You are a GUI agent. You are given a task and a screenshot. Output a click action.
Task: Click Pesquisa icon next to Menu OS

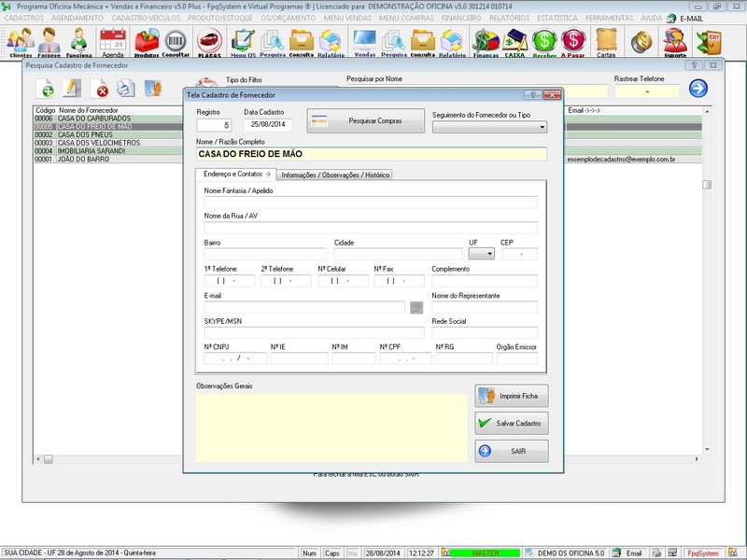click(x=273, y=42)
